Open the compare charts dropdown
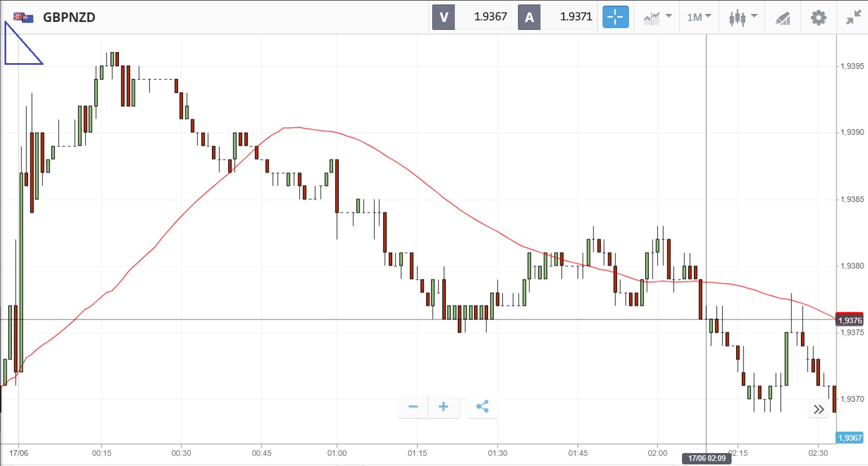 pyautogui.click(x=657, y=17)
